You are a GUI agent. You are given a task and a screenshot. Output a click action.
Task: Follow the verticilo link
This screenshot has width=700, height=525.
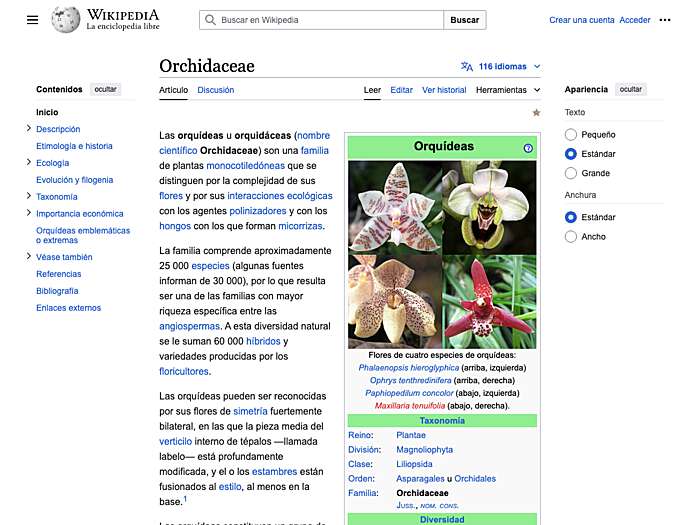click(x=175, y=442)
